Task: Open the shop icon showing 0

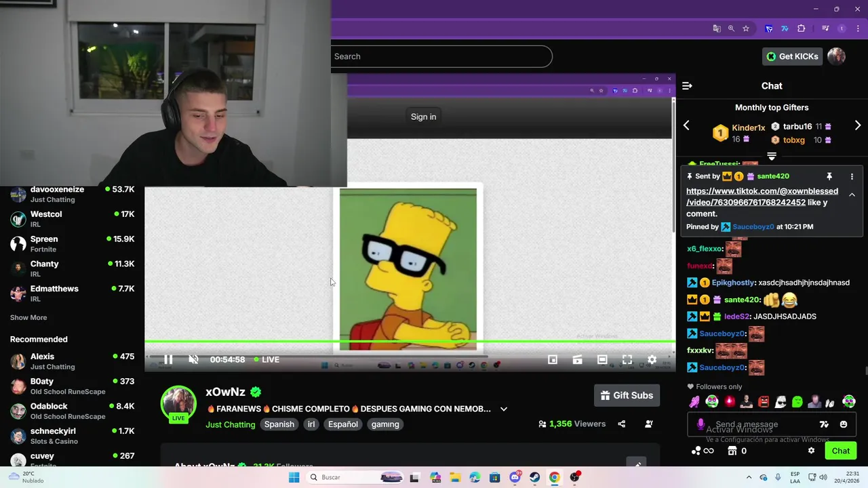Action: [x=737, y=451]
